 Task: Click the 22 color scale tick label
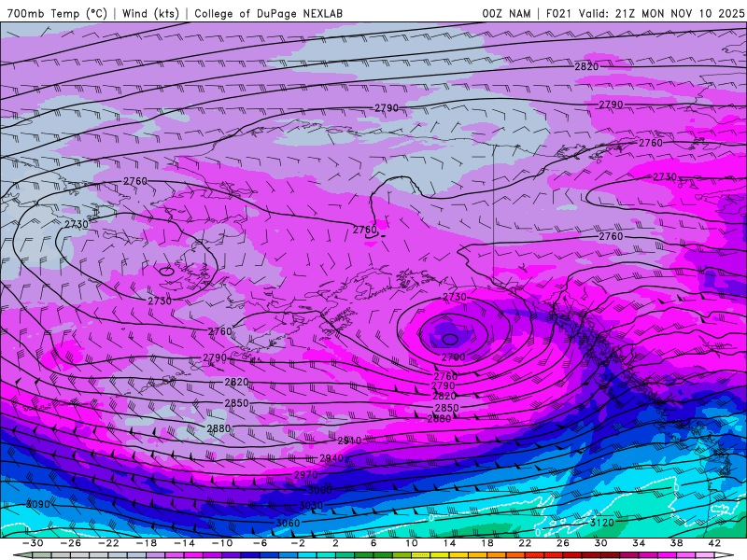click(x=525, y=543)
